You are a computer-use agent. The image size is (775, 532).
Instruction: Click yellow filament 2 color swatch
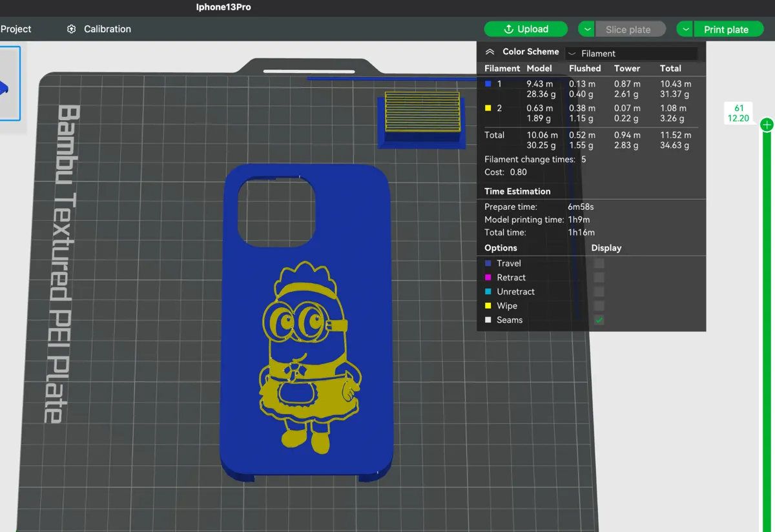[x=488, y=108]
